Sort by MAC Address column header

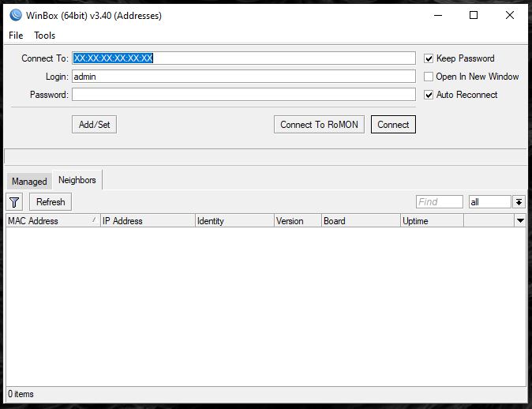[53, 221]
